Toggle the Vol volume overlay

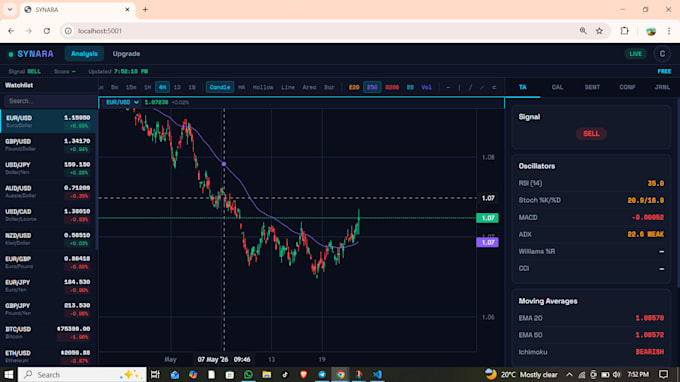(427, 87)
